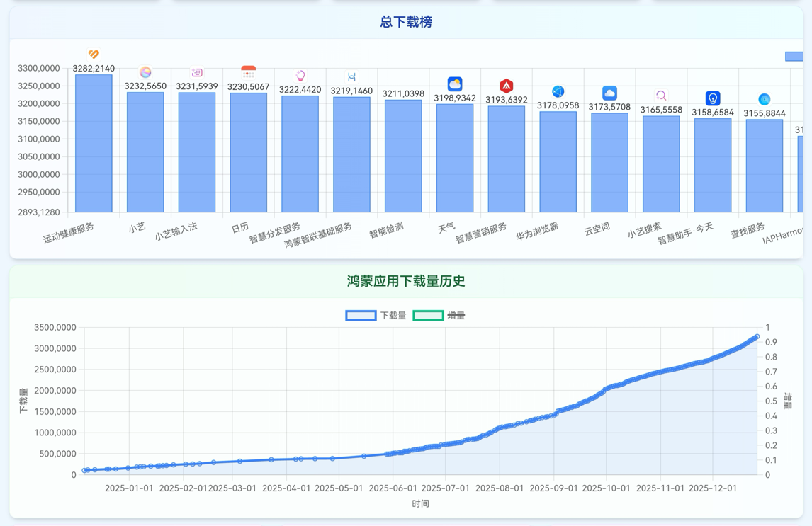
Task: Select the 小艺输入法 keyboard icon
Action: pos(197,72)
